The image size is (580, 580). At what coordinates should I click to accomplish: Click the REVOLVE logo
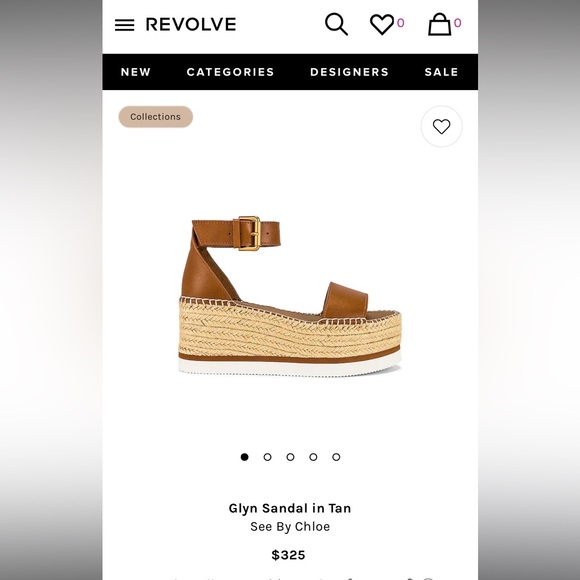191,25
